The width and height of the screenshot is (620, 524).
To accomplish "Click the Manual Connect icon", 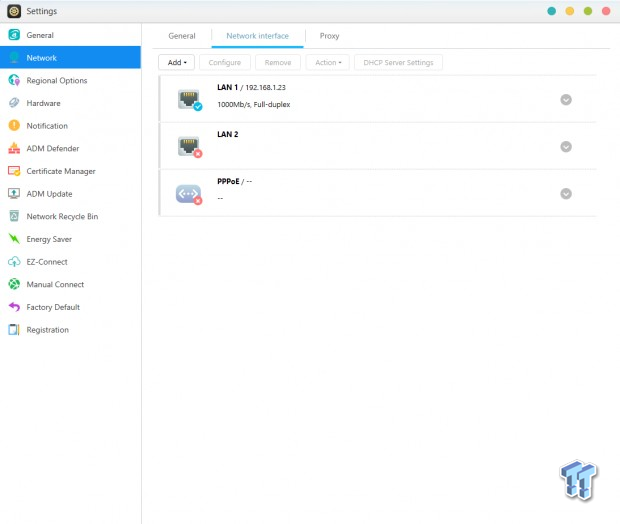I will click(14, 284).
